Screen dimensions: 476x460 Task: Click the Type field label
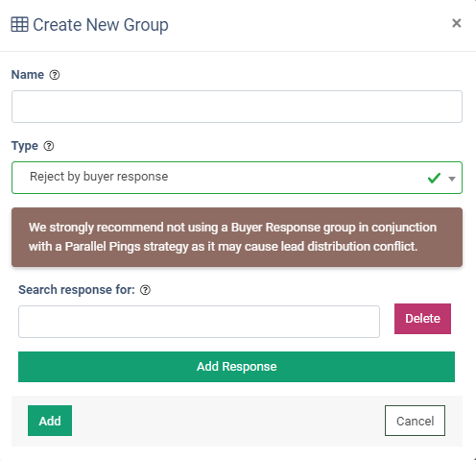pyautogui.click(x=25, y=146)
